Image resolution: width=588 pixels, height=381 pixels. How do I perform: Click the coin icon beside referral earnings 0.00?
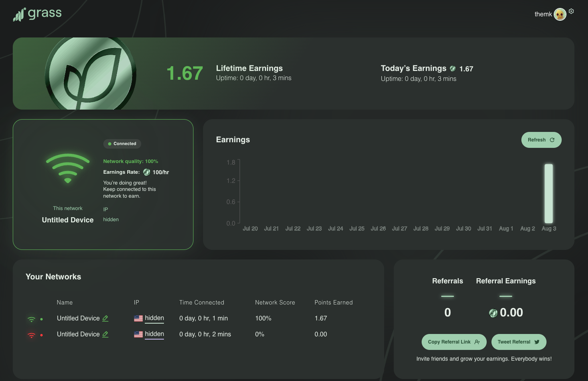click(493, 313)
